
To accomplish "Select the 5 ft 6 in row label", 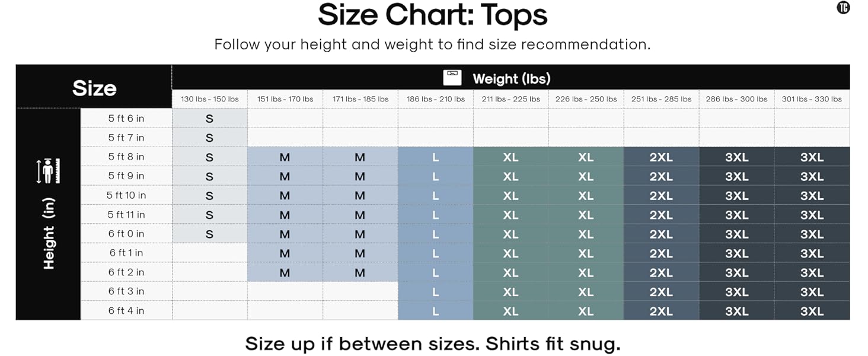I will click(126, 118).
